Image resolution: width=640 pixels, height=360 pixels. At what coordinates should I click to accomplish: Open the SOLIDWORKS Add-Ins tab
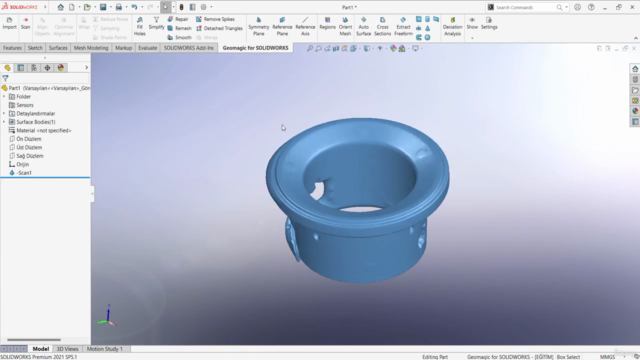tap(189, 48)
